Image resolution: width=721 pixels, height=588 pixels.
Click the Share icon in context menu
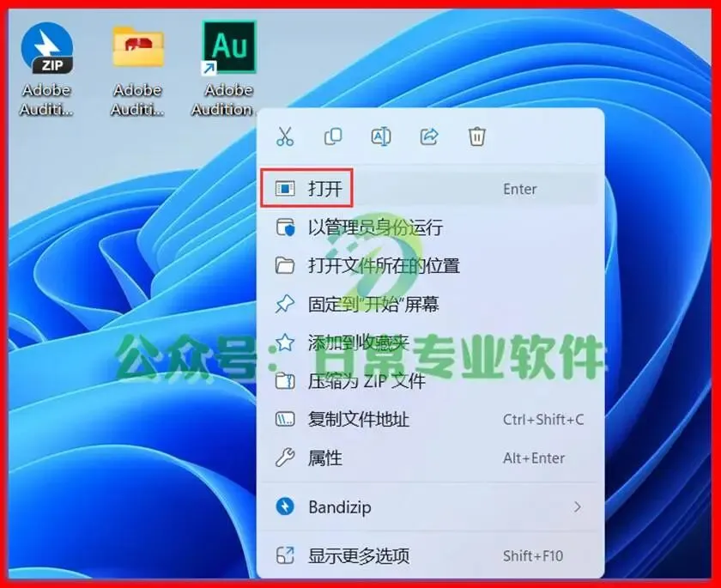point(429,136)
